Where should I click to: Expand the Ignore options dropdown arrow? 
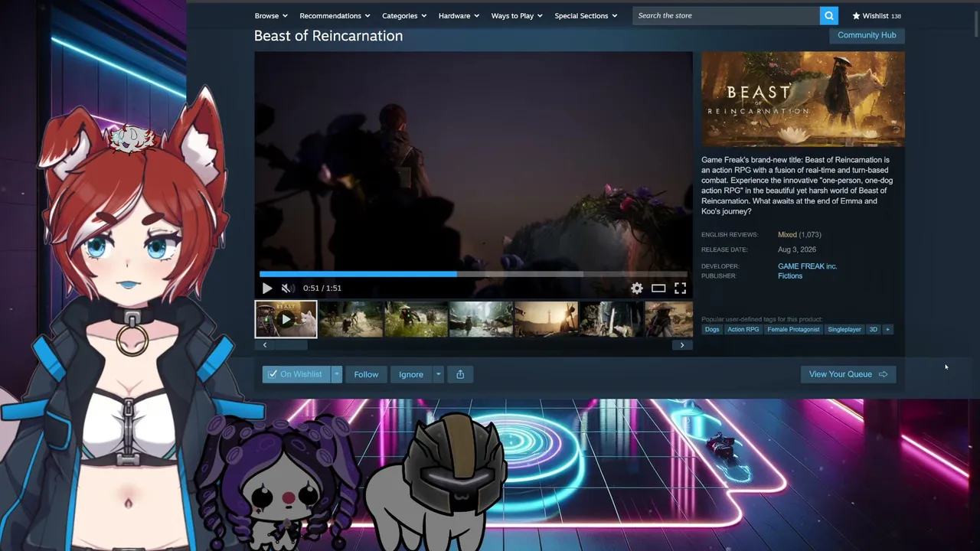(x=438, y=374)
